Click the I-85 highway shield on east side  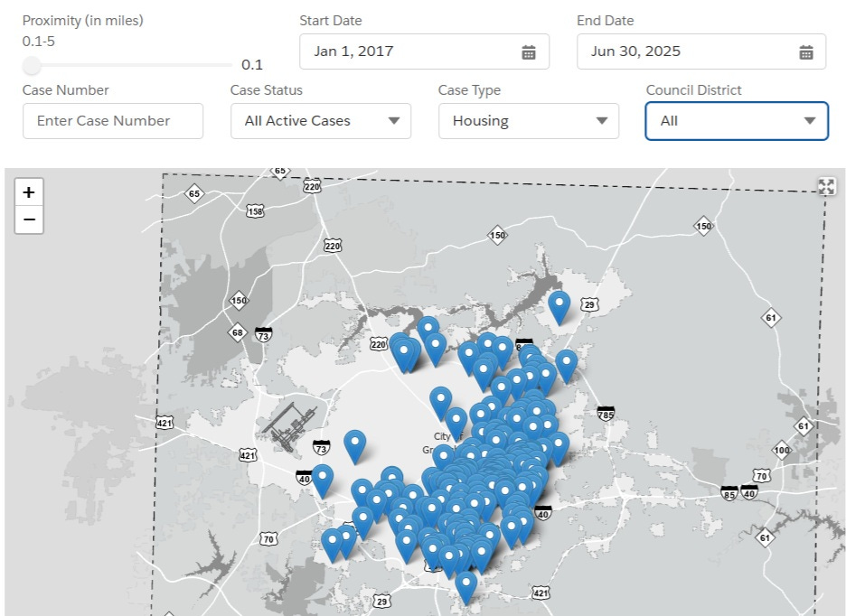tap(728, 493)
